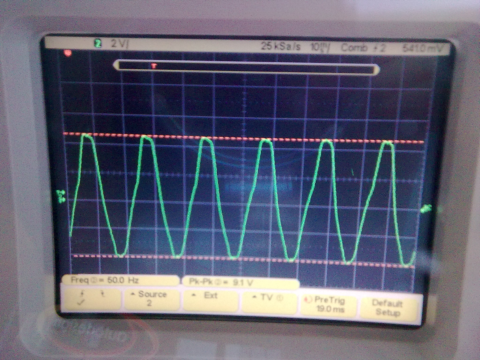Viewport: 480px width, 360px height.
Task: Click the waveform memory position bar
Action: coord(246,67)
